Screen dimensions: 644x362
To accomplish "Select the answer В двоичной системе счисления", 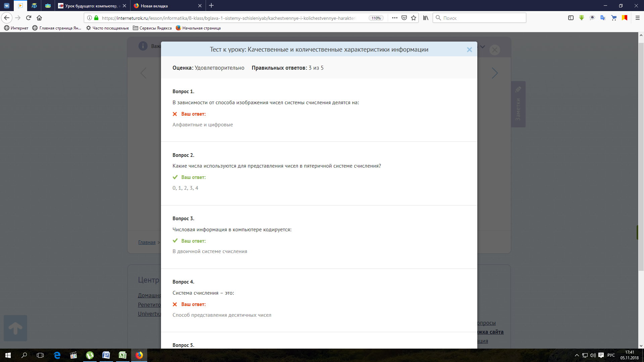I will coord(210,251).
